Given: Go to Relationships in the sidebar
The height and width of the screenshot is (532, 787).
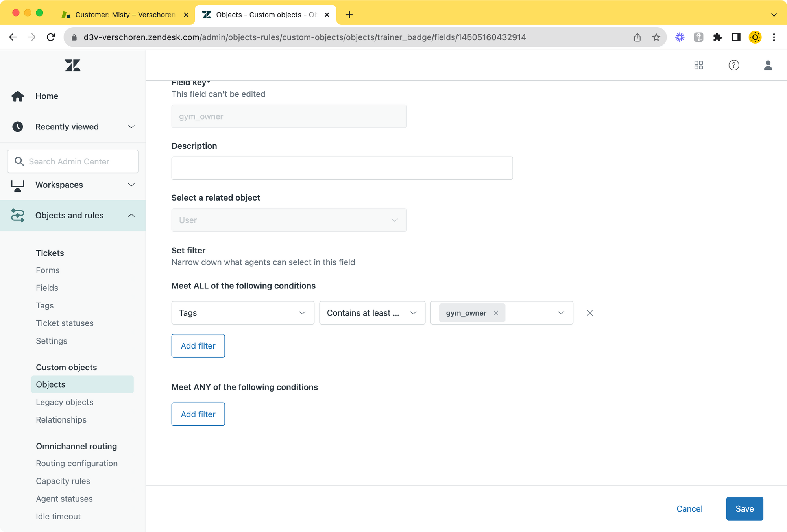Looking at the screenshot, I should point(61,420).
